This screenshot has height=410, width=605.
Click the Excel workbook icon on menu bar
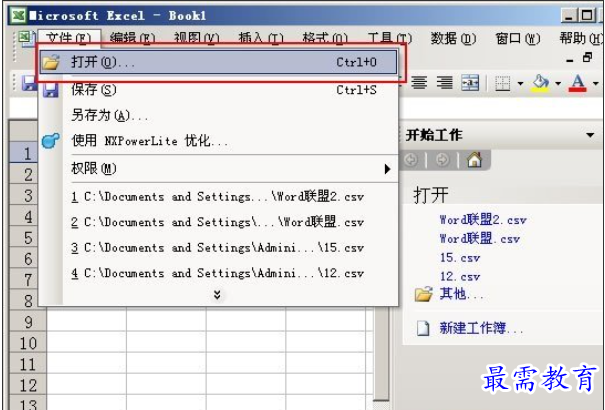click(x=25, y=38)
